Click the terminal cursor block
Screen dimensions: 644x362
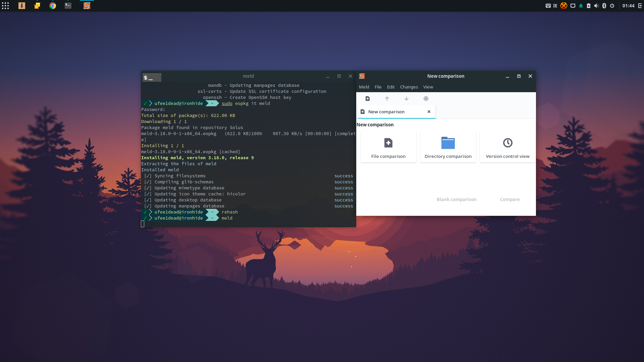[143, 224]
